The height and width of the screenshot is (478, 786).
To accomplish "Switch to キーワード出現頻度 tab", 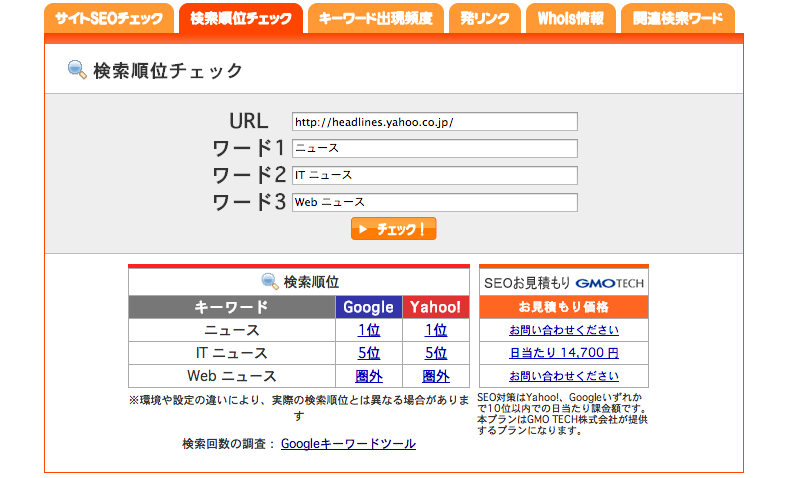I will [375, 19].
